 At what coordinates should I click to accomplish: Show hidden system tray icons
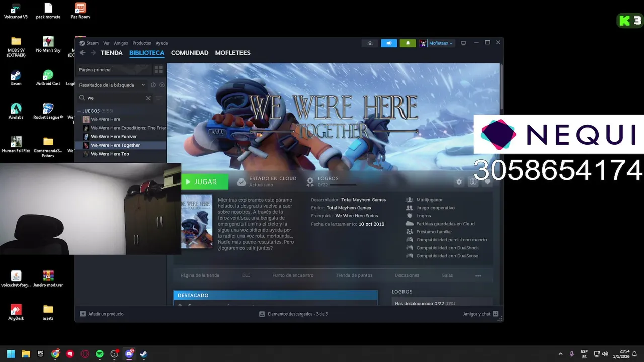[560, 354]
